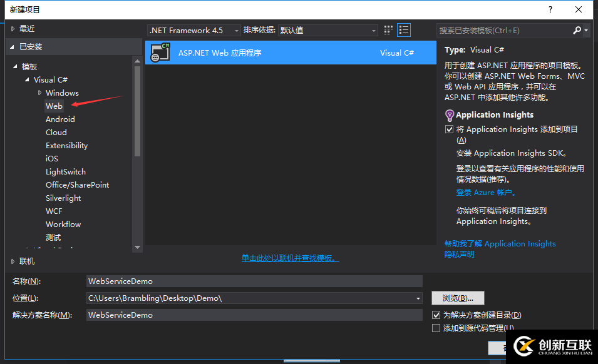Select the ASP.NET Web 应用程序 template icon

pyautogui.click(x=160, y=53)
